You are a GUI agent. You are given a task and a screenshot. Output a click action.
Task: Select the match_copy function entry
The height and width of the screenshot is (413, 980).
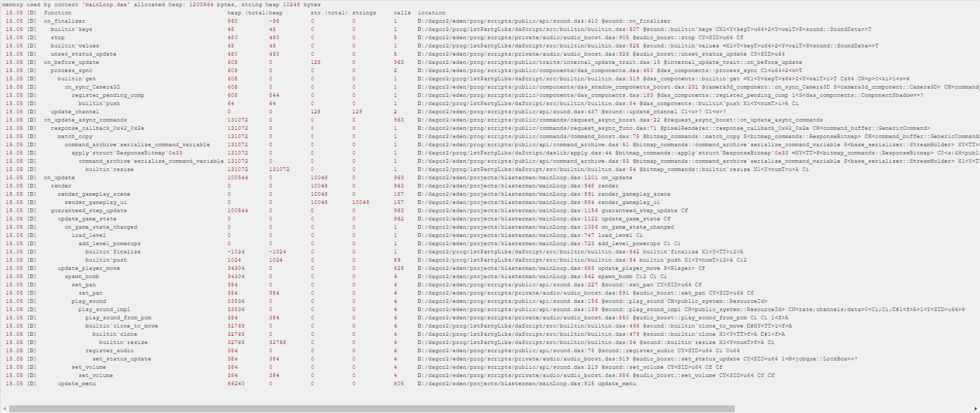coord(75,136)
